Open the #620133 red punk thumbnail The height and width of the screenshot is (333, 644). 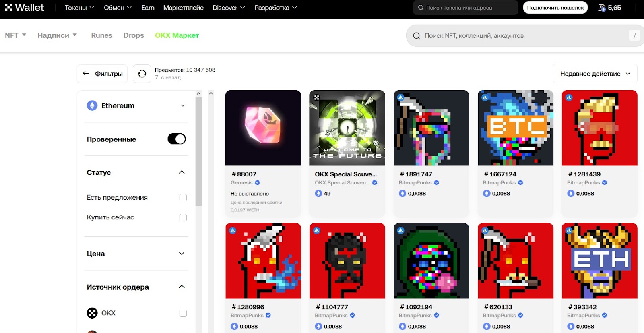pyautogui.click(x=516, y=261)
